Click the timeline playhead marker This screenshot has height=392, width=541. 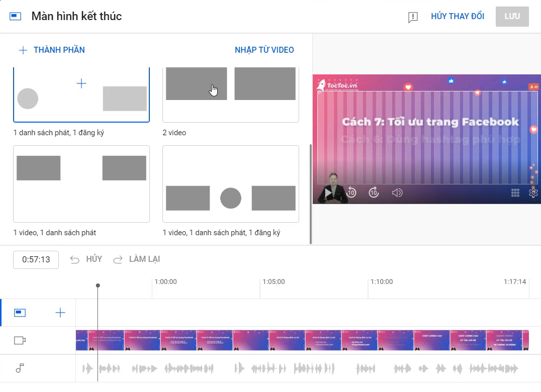98,285
